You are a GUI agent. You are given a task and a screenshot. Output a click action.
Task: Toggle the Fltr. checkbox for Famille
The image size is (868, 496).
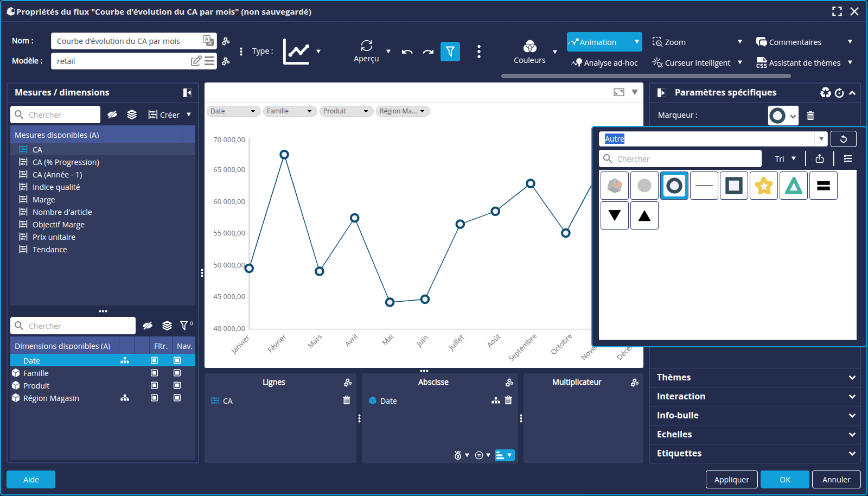click(155, 373)
